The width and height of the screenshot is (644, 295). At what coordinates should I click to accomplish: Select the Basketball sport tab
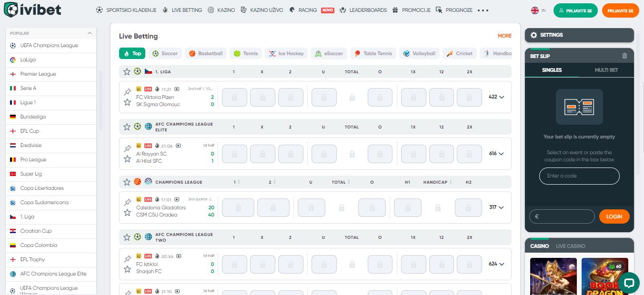point(205,54)
